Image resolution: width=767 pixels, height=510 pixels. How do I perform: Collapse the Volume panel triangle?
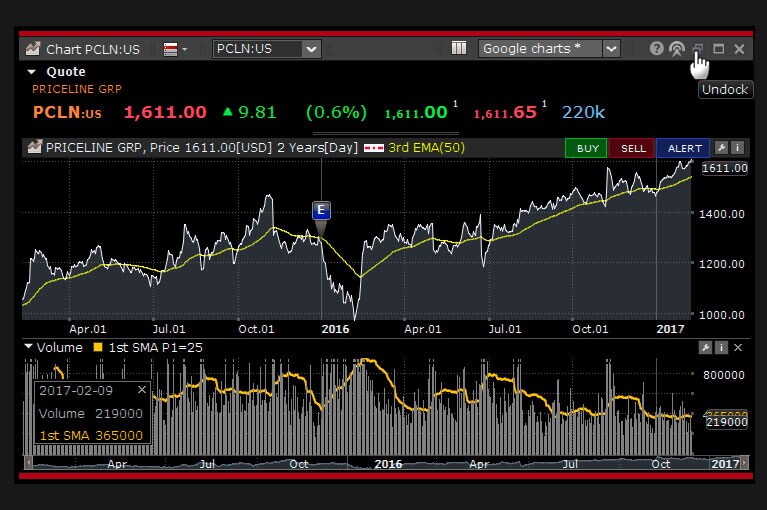click(29, 347)
